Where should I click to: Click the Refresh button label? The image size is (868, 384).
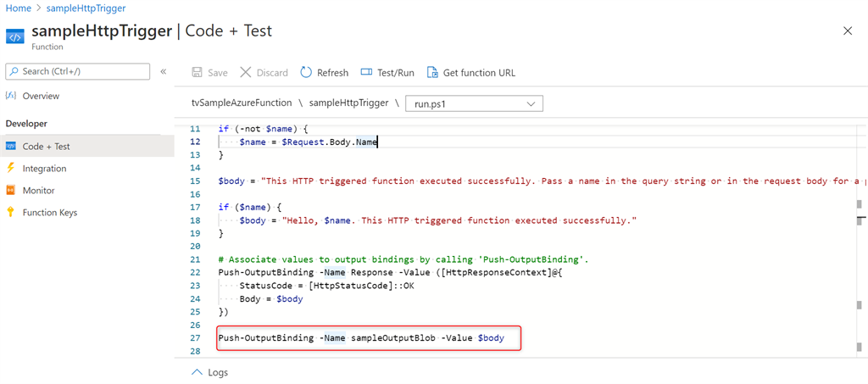point(332,73)
